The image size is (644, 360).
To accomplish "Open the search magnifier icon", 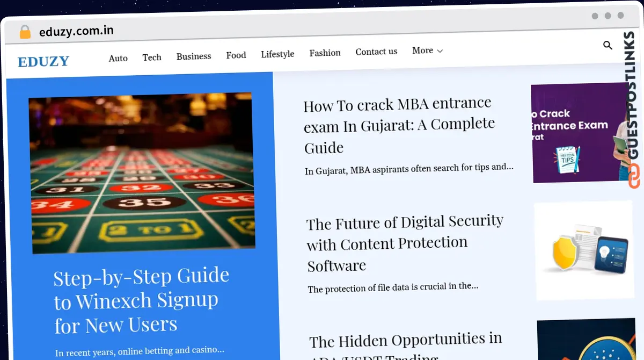I will click(608, 46).
